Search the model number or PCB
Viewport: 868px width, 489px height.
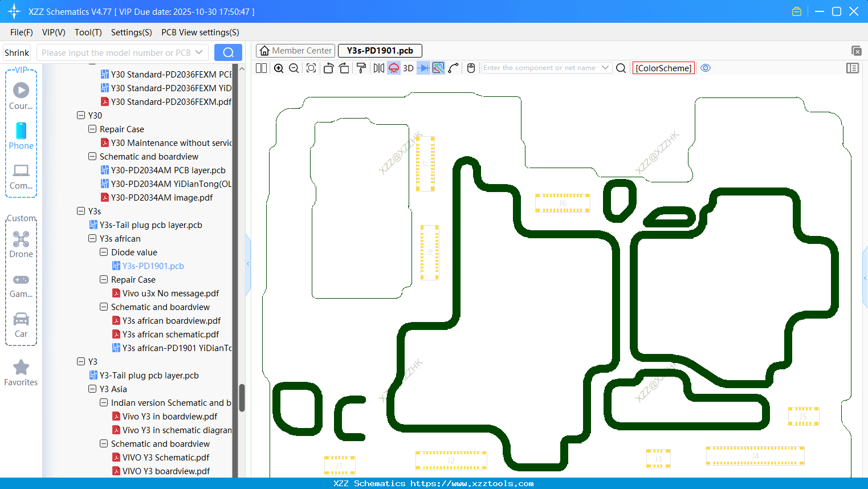click(x=228, y=52)
